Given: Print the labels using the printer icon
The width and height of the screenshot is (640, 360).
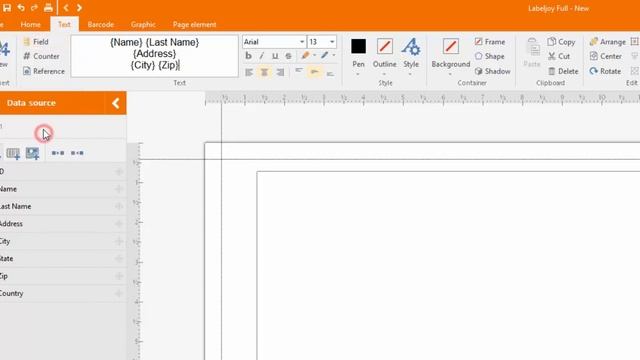Looking at the screenshot, I should [x=48, y=7].
